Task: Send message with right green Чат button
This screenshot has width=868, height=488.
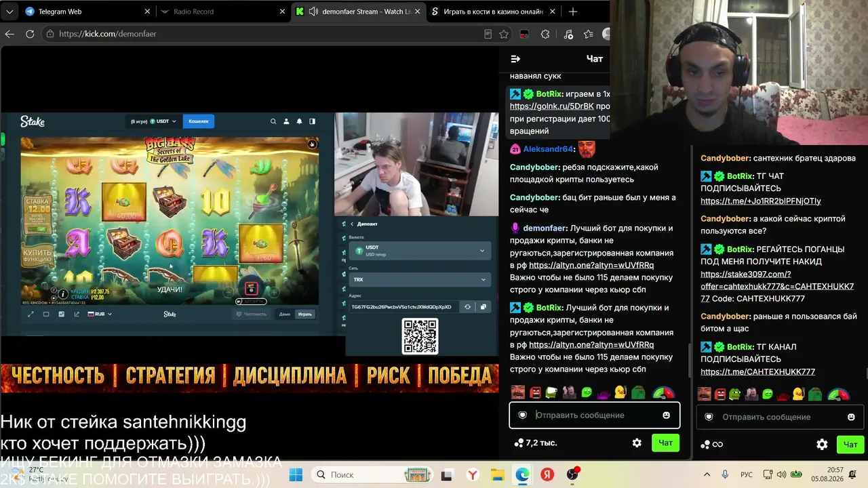Action: pos(850,445)
